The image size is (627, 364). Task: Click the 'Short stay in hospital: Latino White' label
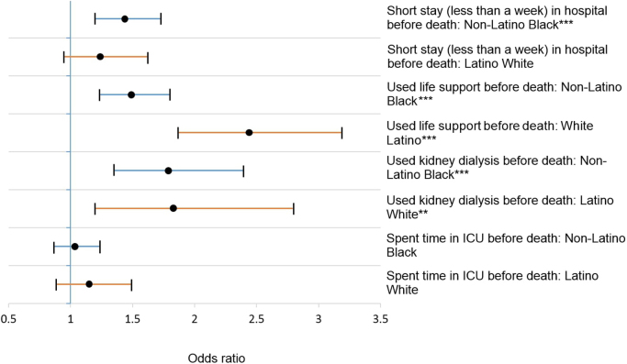[x=498, y=56]
